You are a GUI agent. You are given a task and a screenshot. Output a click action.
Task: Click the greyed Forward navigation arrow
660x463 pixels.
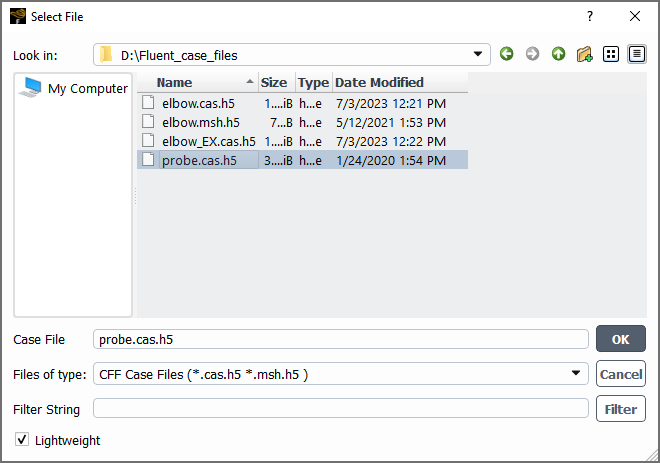[x=532, y=54]
